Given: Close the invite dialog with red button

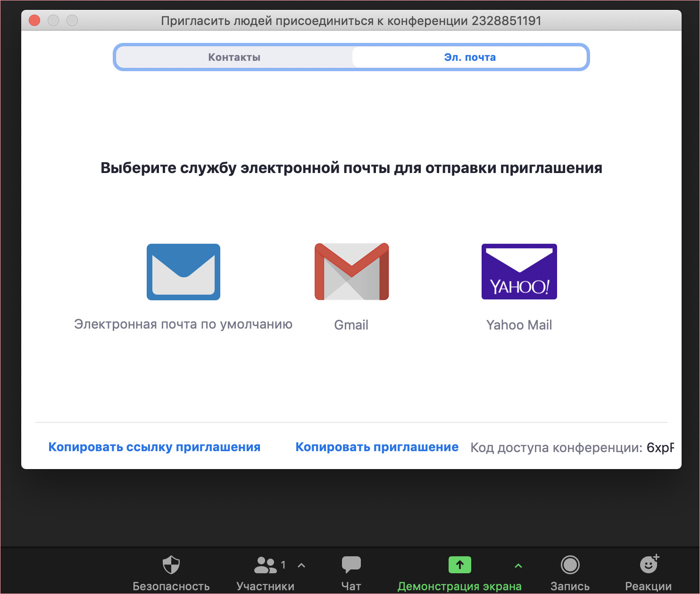Looking at the screenshot, I should click(34, 20).
